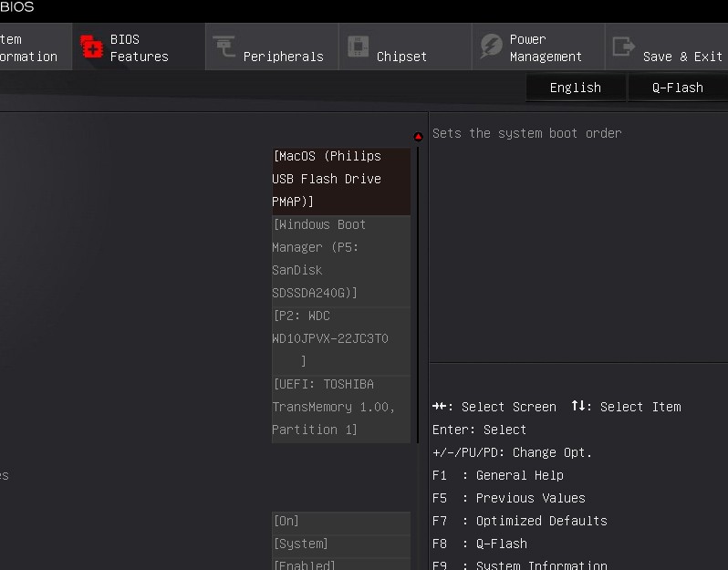Toggle the [Enabled] setting value

340,565
